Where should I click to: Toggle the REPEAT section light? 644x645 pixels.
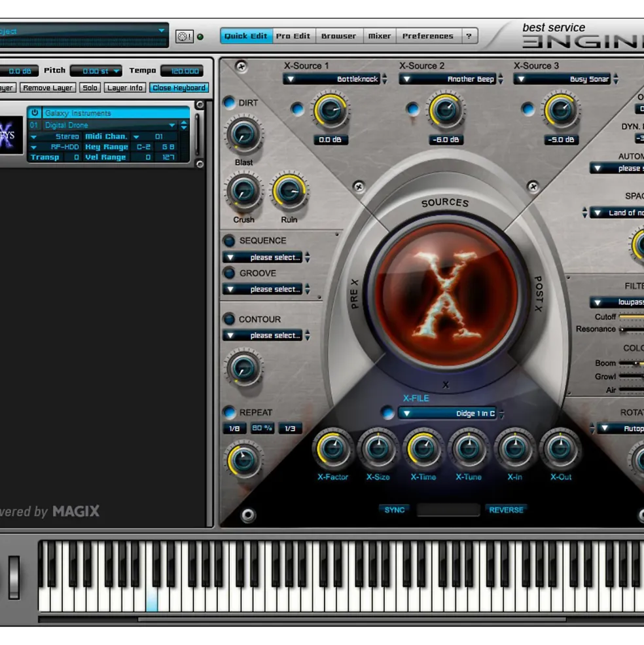[229, 412]
